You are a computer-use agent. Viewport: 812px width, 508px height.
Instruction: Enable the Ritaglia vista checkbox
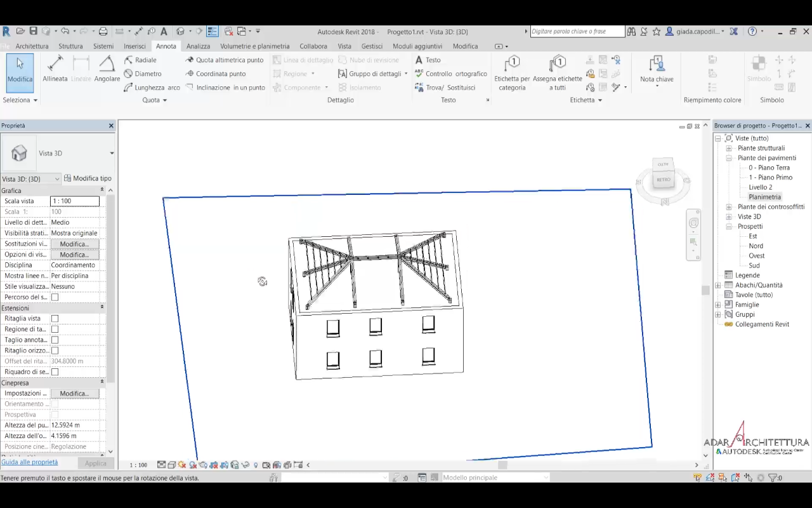tap(55, 319)
